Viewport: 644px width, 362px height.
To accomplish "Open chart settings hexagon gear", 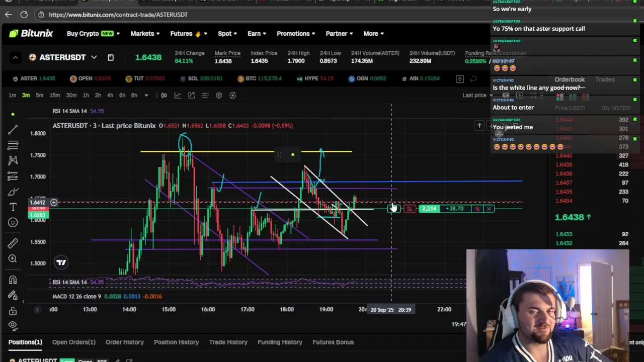I will click(219, 95).
